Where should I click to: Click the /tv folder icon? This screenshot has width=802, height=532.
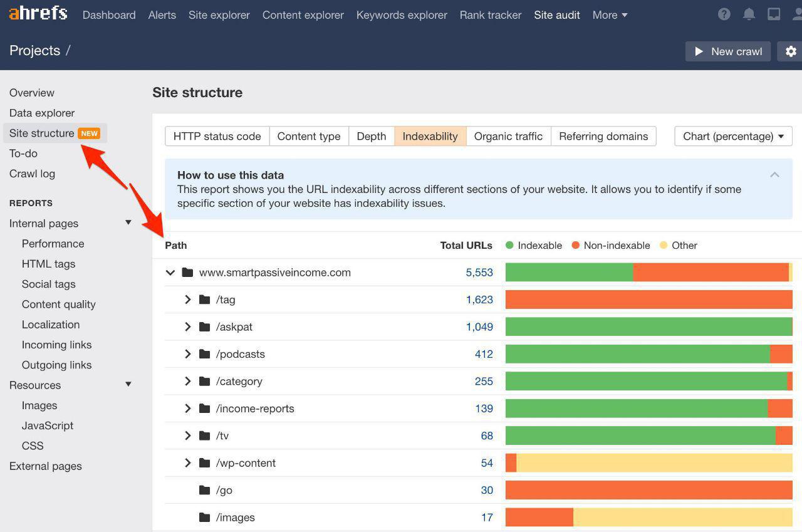point(204,436)
